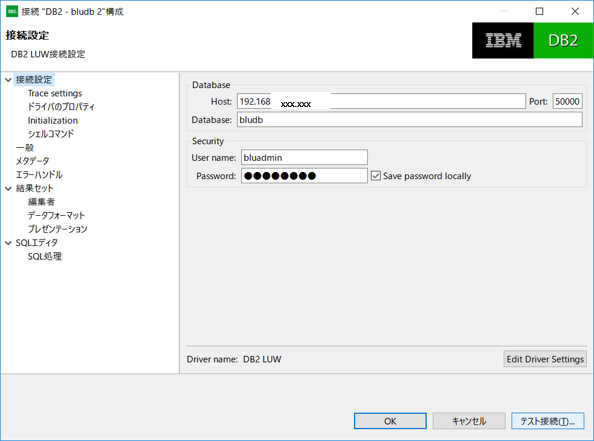Click the User name field
The height and width of the screenshot is (441, 594).
(304, 158)
